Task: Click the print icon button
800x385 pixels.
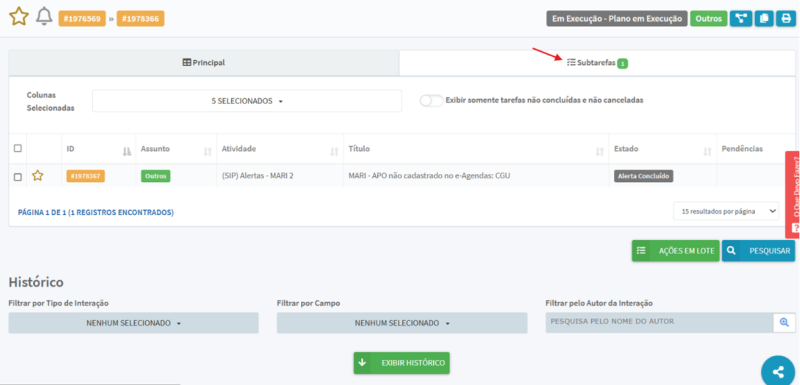Action: [785, 19]
